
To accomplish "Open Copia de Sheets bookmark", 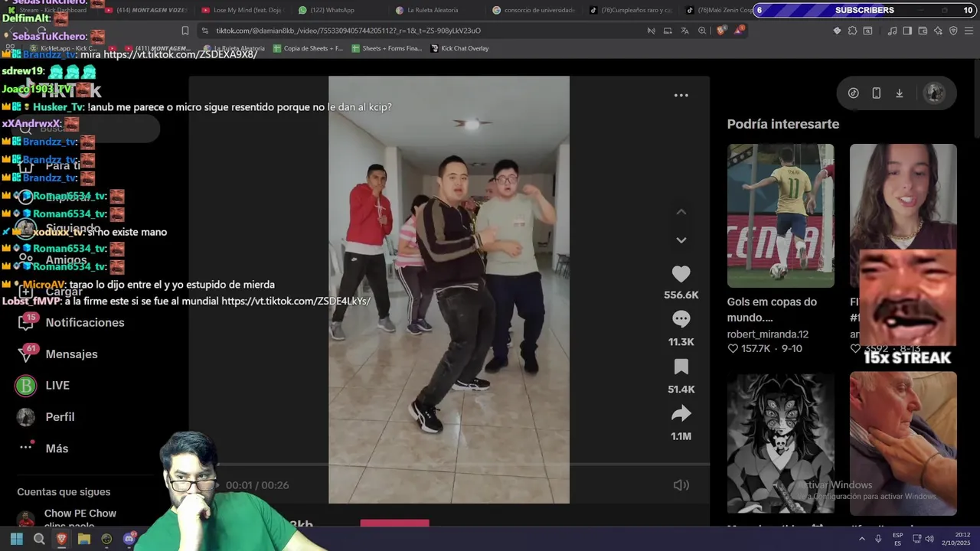I will (x=308, y=48).
